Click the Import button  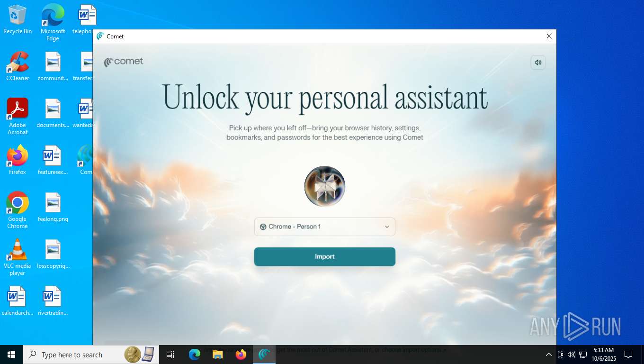point(325,256)
